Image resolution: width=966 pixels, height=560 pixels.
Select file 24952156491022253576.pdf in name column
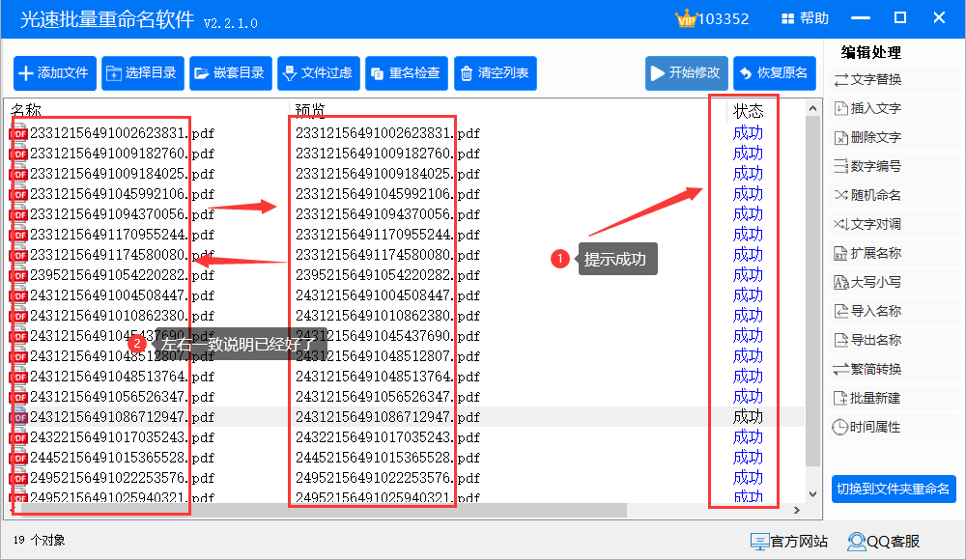(122, 478)
